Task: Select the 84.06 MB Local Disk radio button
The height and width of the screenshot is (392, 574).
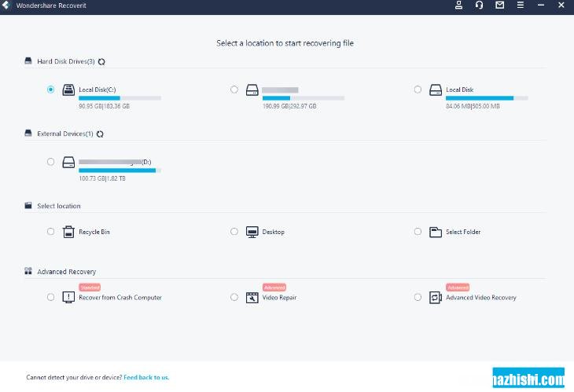Action: (418, 90)
